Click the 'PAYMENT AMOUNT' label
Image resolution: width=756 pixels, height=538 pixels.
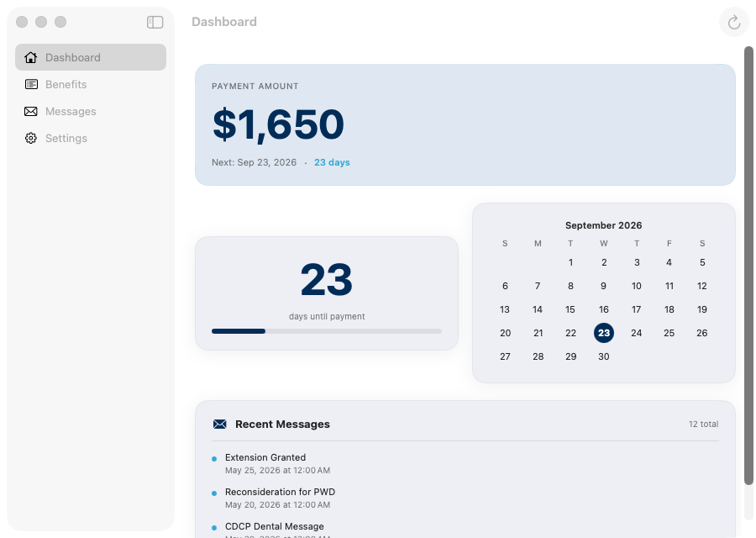point(255,87)
